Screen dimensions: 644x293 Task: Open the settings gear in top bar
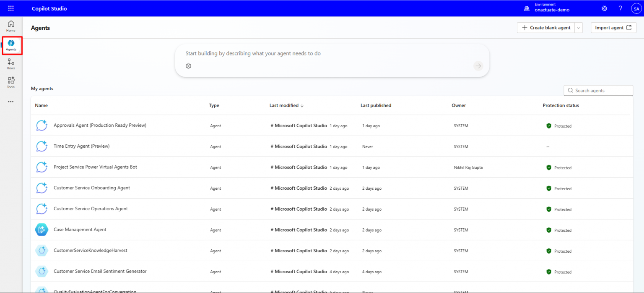(604, 8)
